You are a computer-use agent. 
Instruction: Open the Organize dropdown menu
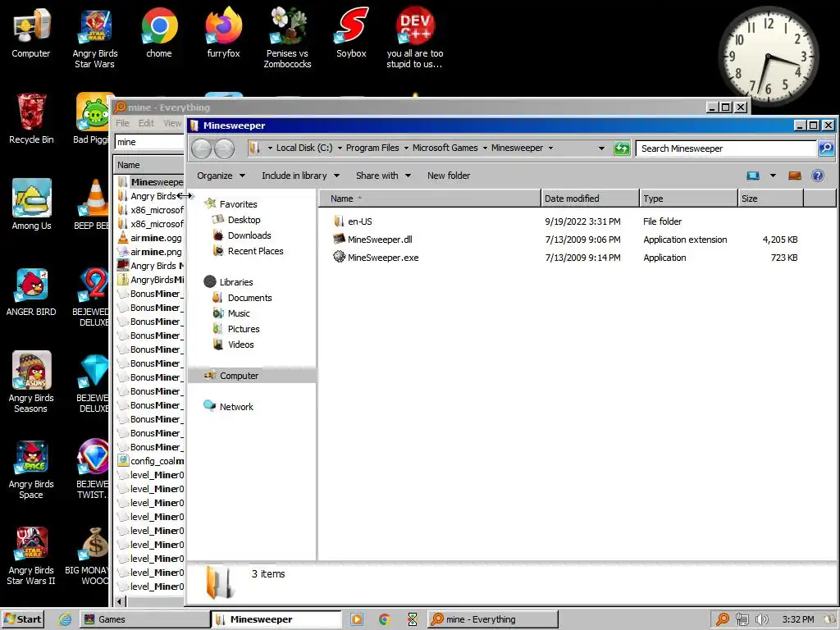[x=221, y=176]
